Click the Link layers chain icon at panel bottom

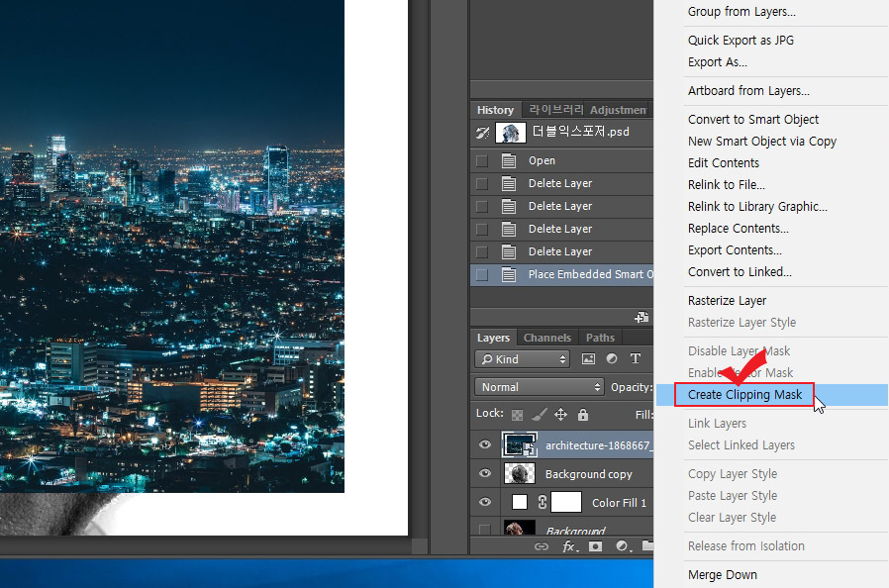(542, 546)
